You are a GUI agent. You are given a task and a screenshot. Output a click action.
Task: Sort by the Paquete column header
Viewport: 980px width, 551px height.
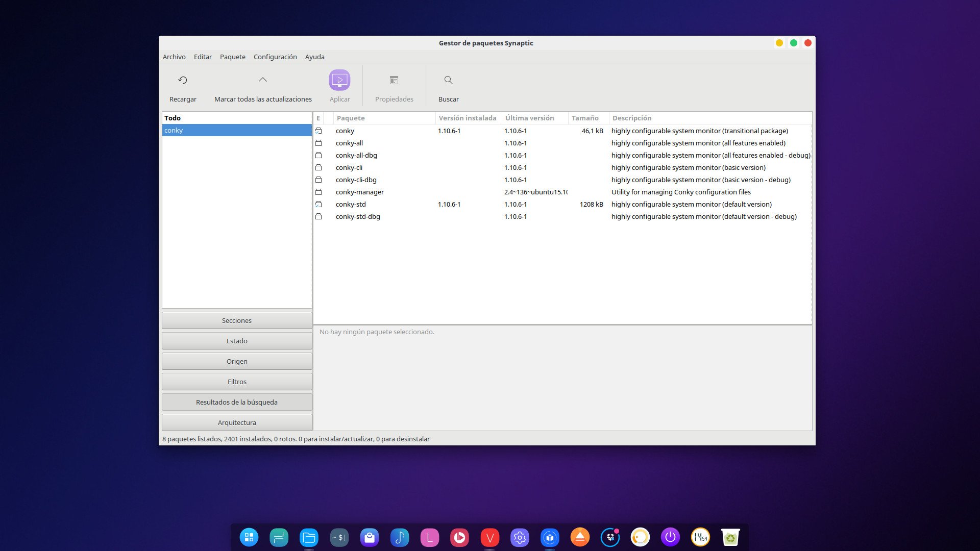coord(384,118)
